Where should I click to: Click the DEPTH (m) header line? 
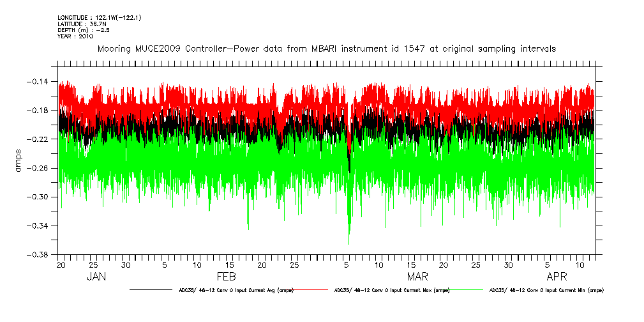(x=82, y=30)
